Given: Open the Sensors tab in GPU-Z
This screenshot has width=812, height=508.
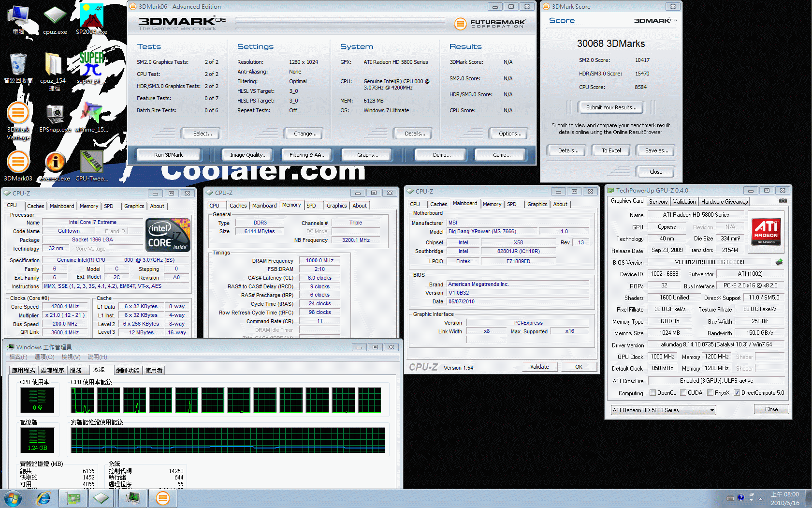Looking at the screenshot, I should coord(658,202).
